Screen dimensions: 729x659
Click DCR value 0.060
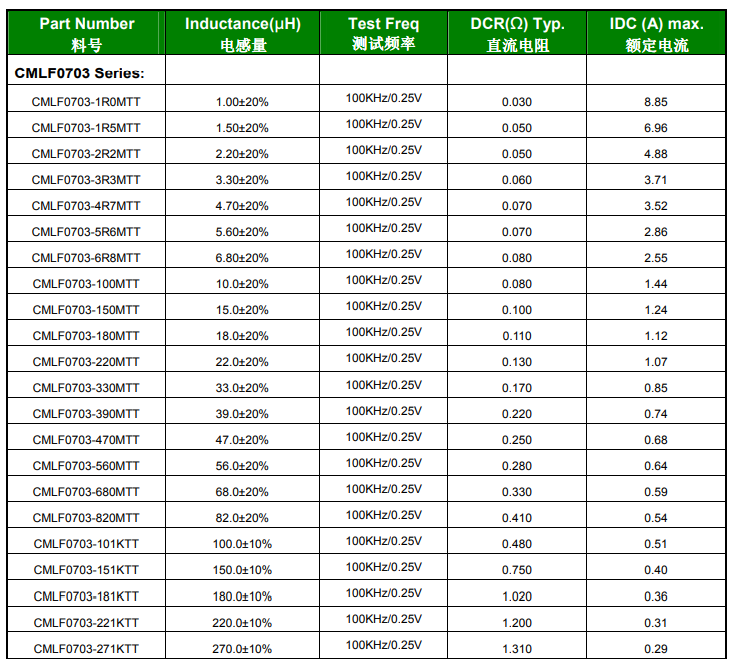point(517,180)
